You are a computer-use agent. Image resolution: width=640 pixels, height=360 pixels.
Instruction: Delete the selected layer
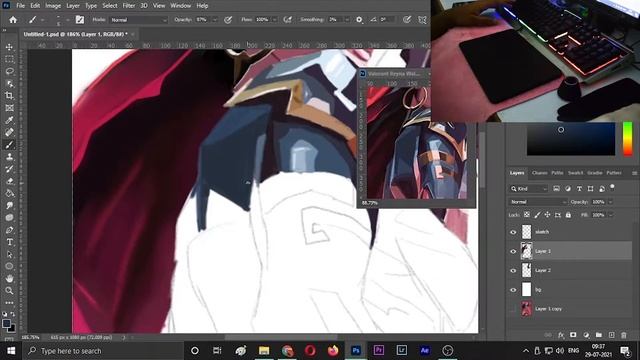tap(624, 335)
